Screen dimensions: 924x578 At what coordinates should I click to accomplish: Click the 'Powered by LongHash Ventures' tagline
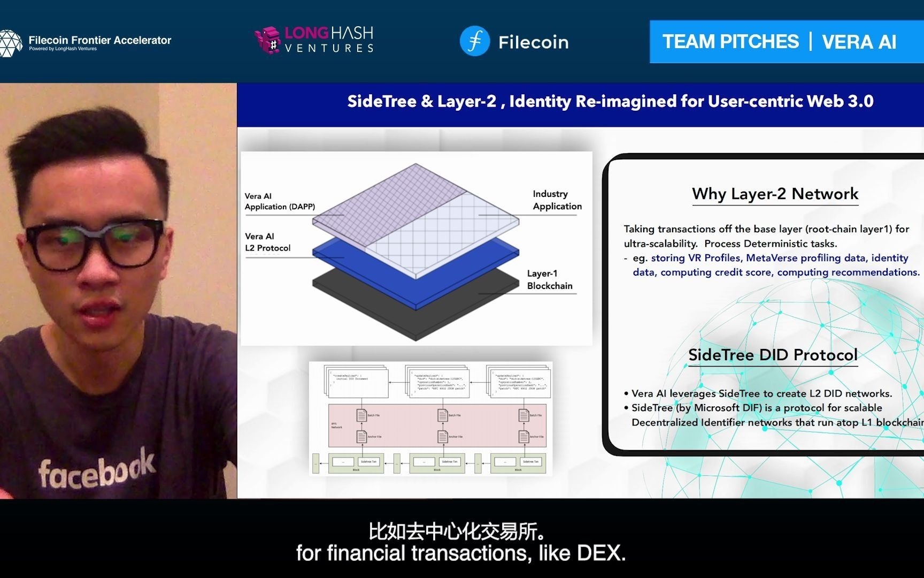[63, 49]
